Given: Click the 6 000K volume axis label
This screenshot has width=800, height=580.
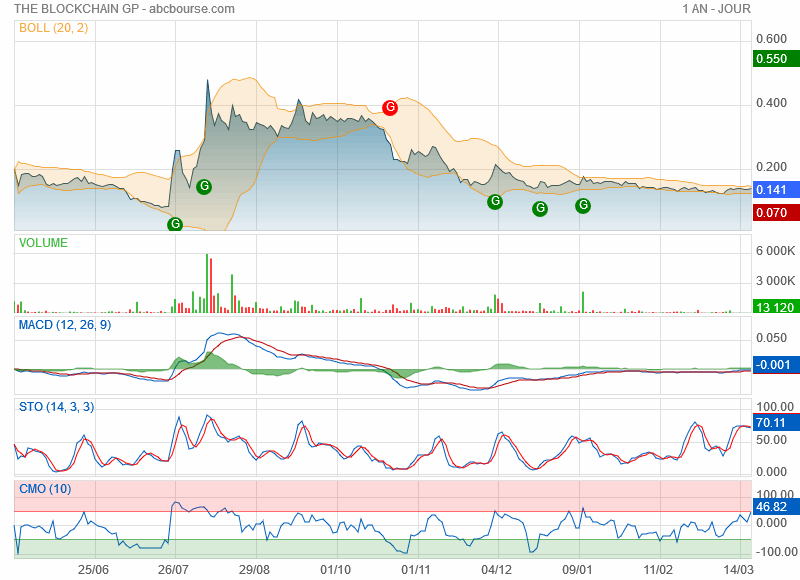Looking at the screenshot, I should click(x=776, y=251).
